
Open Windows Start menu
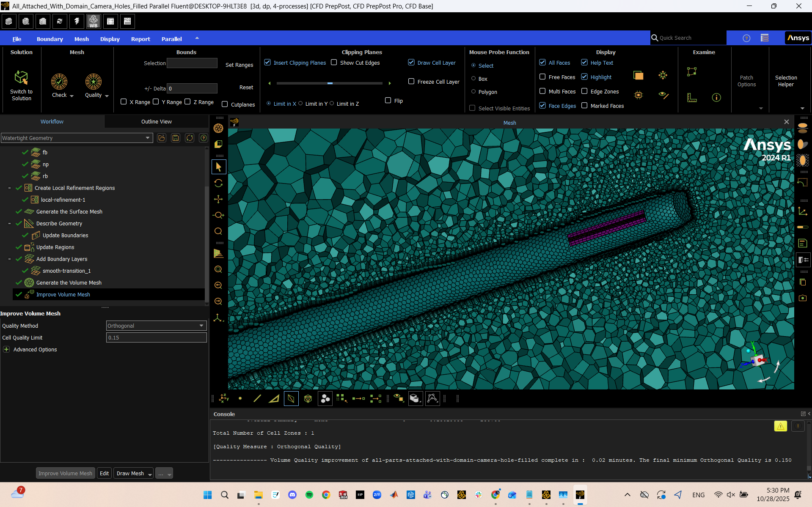pos(207,495)
